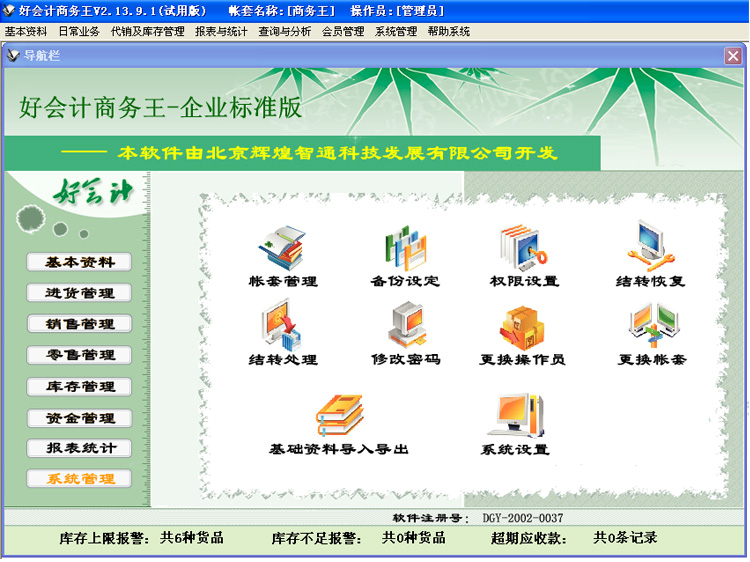This screenshot has height=562, width=750.
Task: Close the 导航栏 navigation window
Action: coord(733,56)
